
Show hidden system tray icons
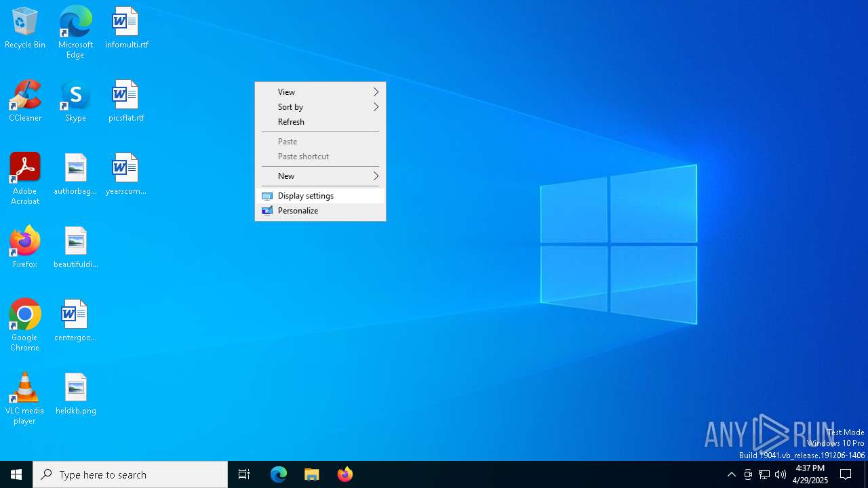(x=731, y=474)
